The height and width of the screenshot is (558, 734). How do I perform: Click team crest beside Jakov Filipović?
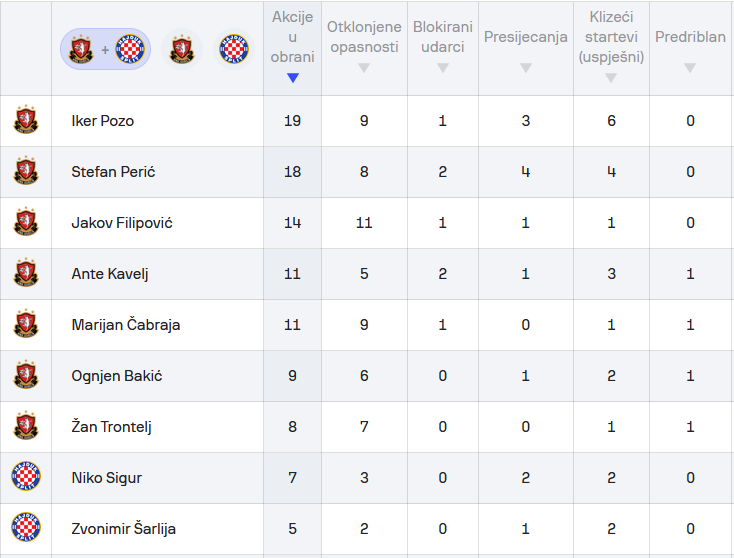[x=26, y=223]
